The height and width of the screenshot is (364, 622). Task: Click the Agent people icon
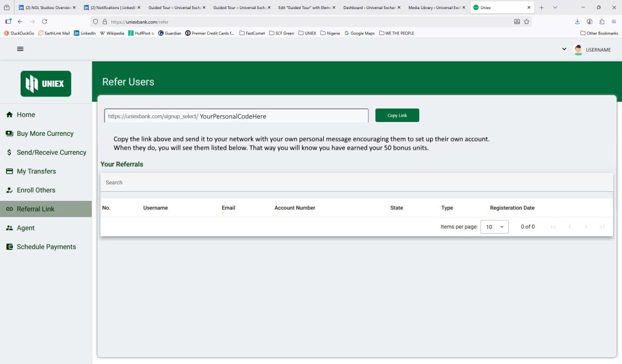tap(9, 228)
